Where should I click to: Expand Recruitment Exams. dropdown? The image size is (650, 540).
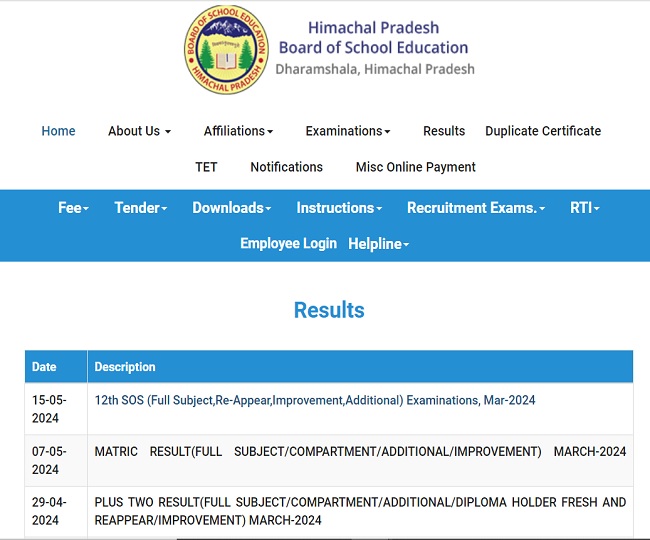coord(476,208)
